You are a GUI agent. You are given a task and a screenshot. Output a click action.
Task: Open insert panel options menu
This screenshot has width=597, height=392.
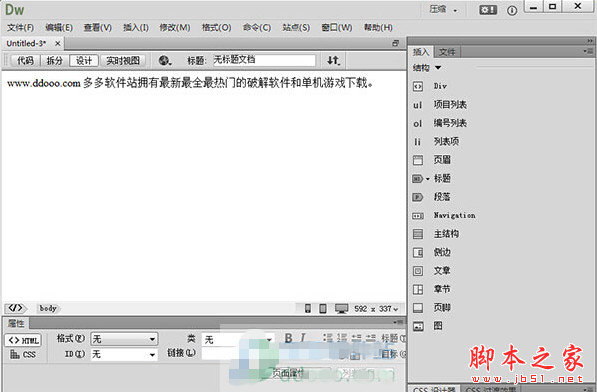coord(589,51)
